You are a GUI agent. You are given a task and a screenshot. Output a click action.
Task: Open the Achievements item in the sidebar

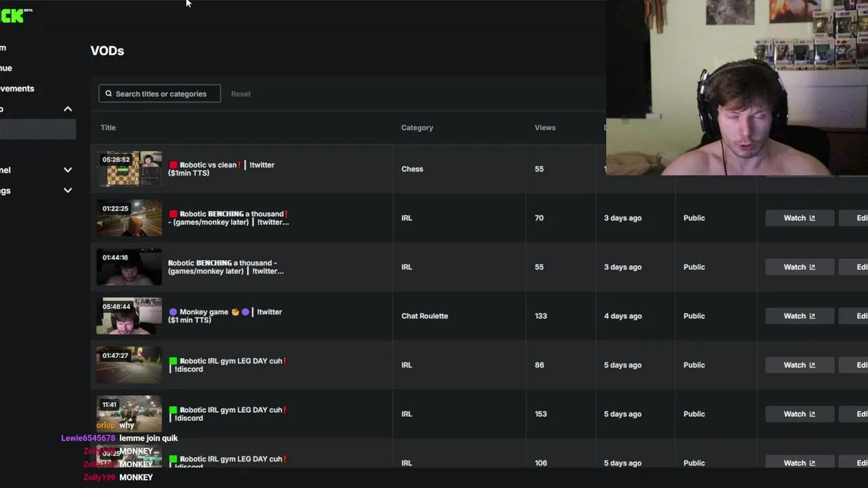click(17, 89)
